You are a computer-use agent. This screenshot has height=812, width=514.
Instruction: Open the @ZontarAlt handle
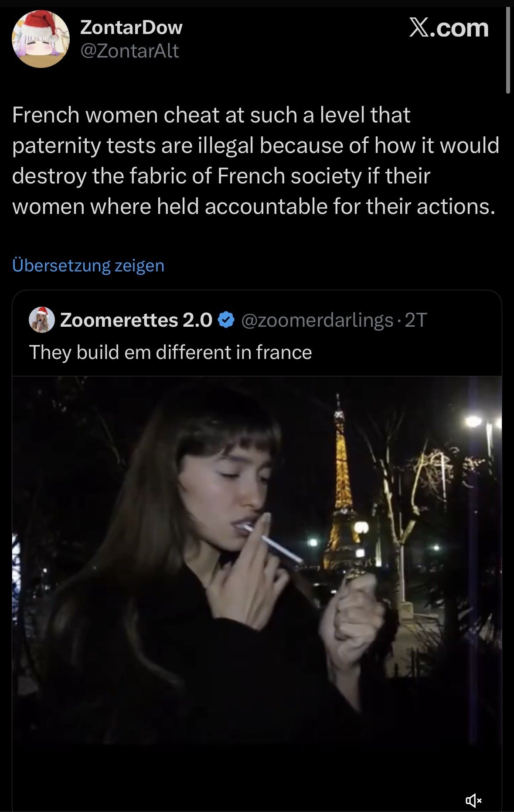tap(130, 51)
